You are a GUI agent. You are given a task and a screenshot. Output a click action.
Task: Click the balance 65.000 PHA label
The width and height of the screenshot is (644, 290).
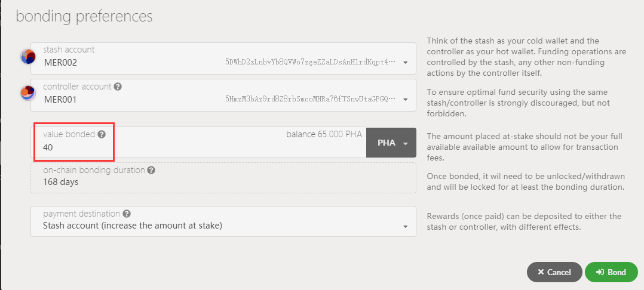(x=324, y=134)
